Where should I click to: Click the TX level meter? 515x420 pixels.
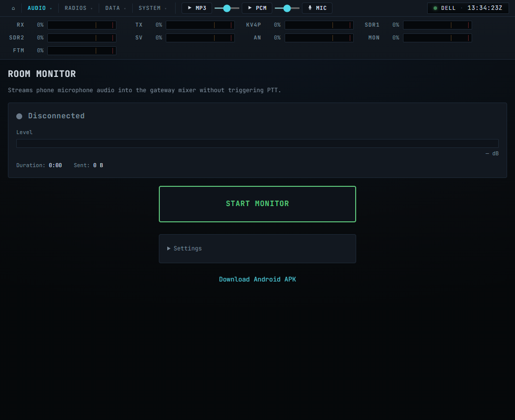(200, 25)
